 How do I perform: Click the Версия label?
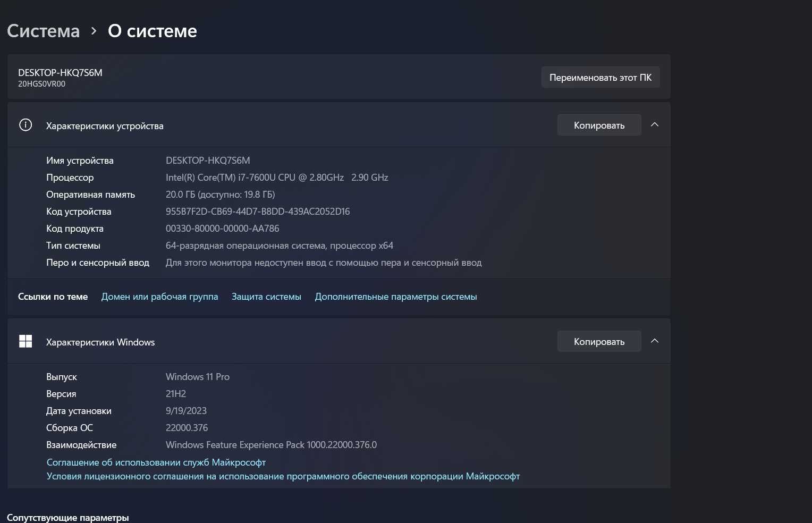[x=61, y=394]
